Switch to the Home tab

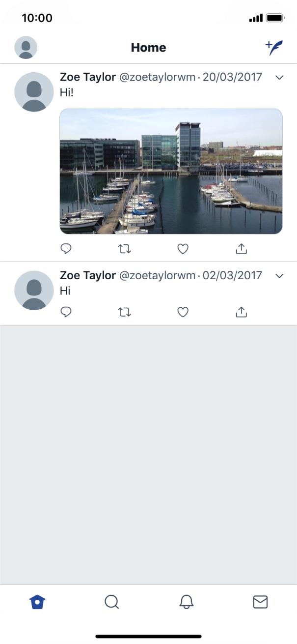[37, 601]
